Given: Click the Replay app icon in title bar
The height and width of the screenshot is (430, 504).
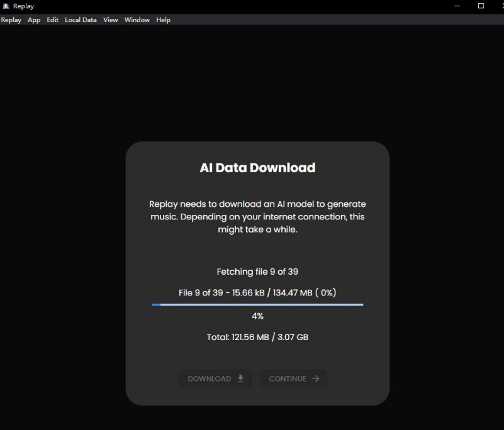Looking at the screenshot, I should coord(6,6).
